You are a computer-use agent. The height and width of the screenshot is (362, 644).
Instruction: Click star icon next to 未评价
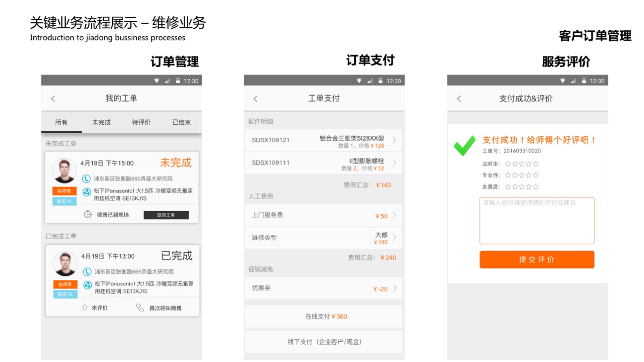pyautogui.click(x=85, y=308)
